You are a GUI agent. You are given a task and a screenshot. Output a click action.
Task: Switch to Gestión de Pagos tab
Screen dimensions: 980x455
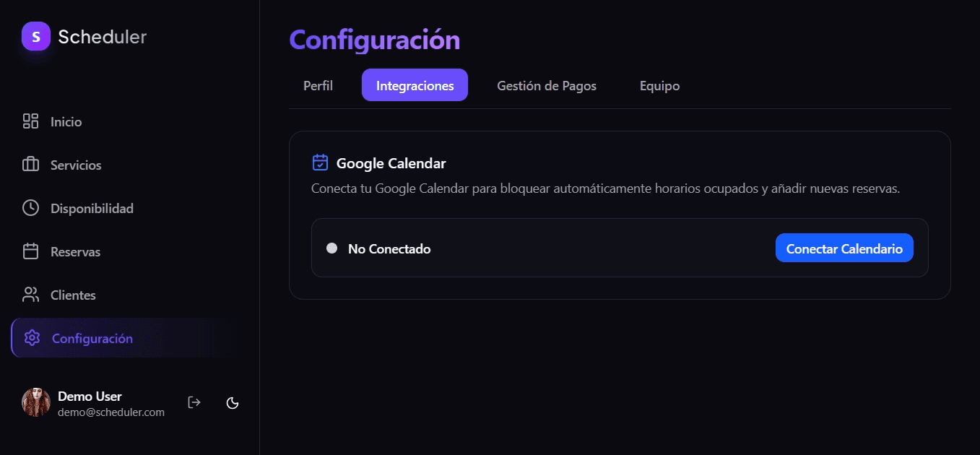tap(547, 86)
